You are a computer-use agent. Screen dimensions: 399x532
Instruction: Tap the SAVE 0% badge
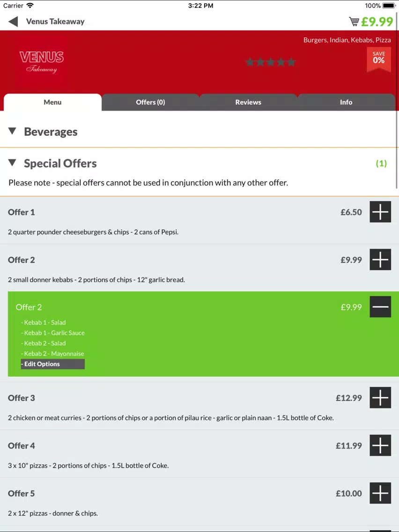[x=379, y=59]
